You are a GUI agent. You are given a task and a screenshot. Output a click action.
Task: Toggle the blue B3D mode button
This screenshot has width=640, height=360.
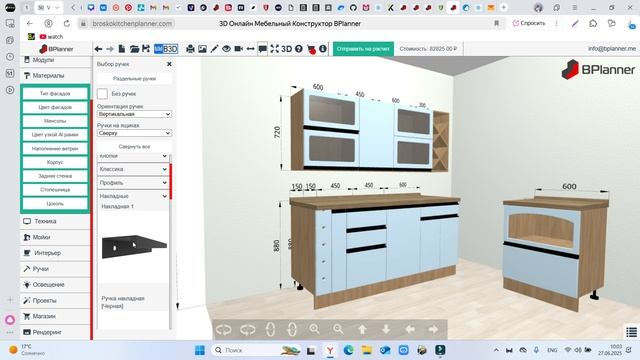[x=166, y=49]
